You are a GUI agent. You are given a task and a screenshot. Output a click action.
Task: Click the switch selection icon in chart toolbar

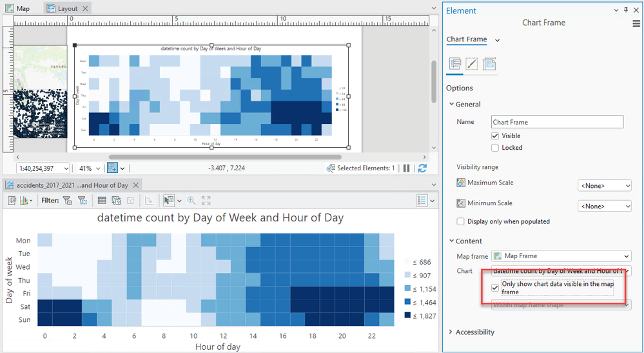tap(116, 201)
